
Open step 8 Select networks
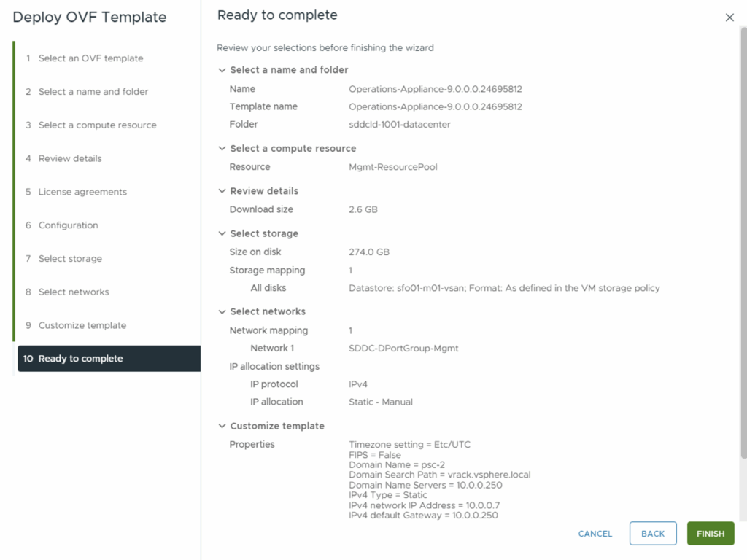point(74,292)
